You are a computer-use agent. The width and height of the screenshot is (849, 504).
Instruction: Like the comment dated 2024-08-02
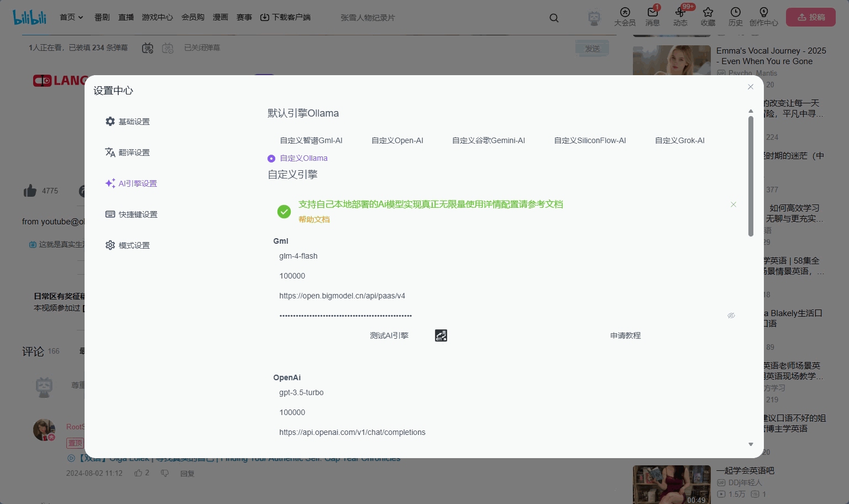pos(138,473)
